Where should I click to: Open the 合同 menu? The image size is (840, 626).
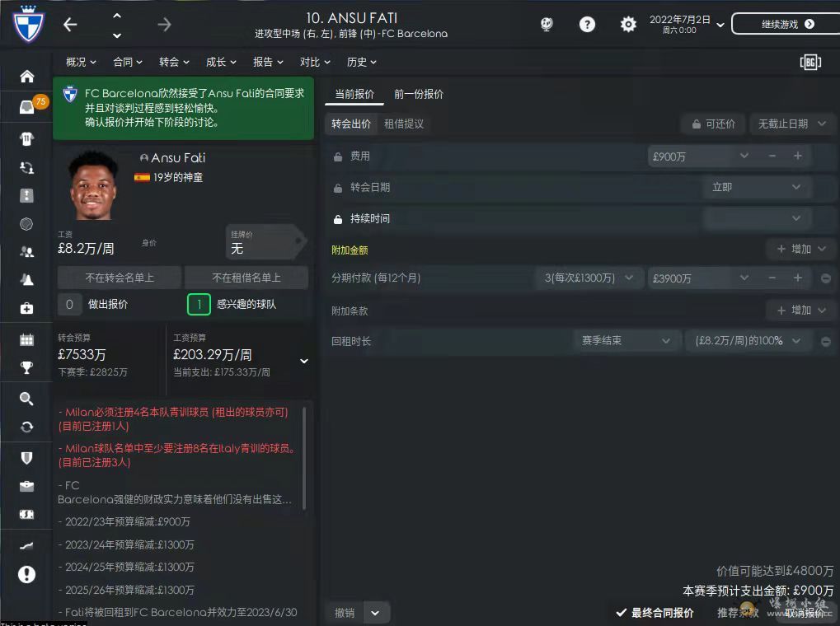click(x=128, y=62)
